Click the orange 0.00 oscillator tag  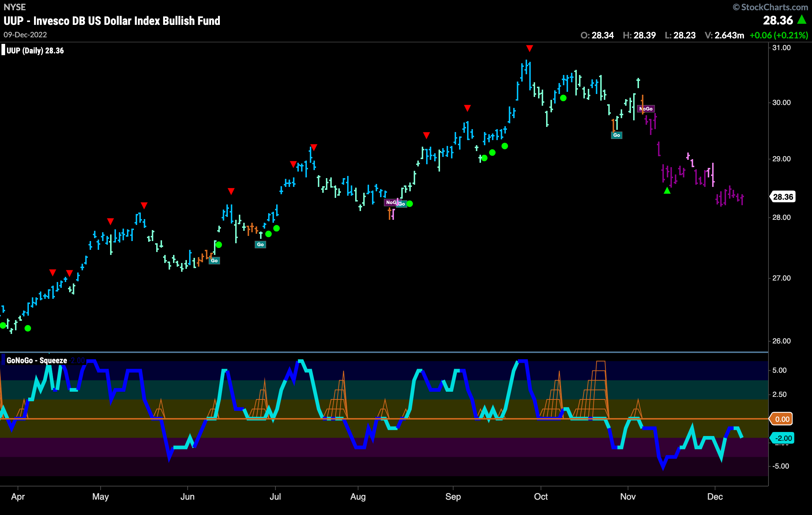click(x=782, y=419)
